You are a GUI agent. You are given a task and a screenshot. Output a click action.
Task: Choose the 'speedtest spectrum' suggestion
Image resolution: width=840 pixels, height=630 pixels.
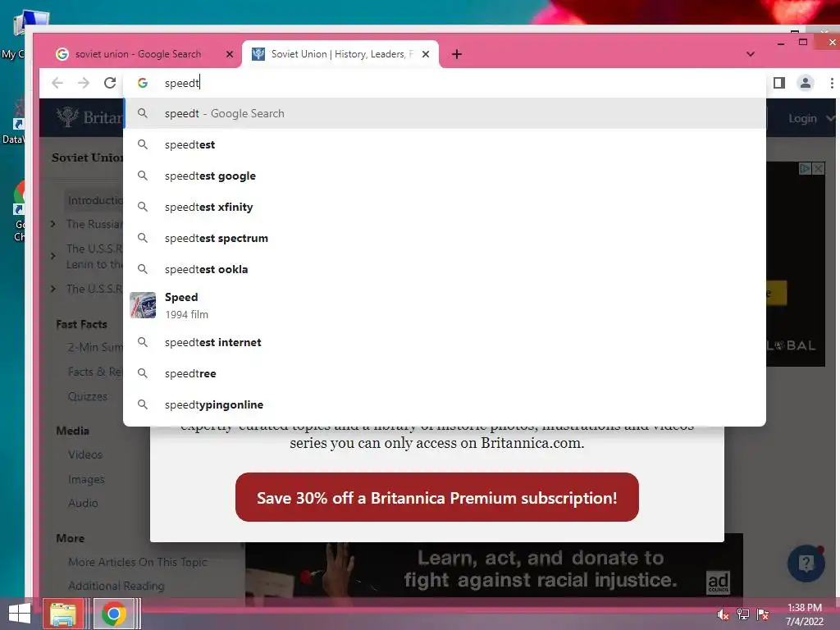coord(445,238)
